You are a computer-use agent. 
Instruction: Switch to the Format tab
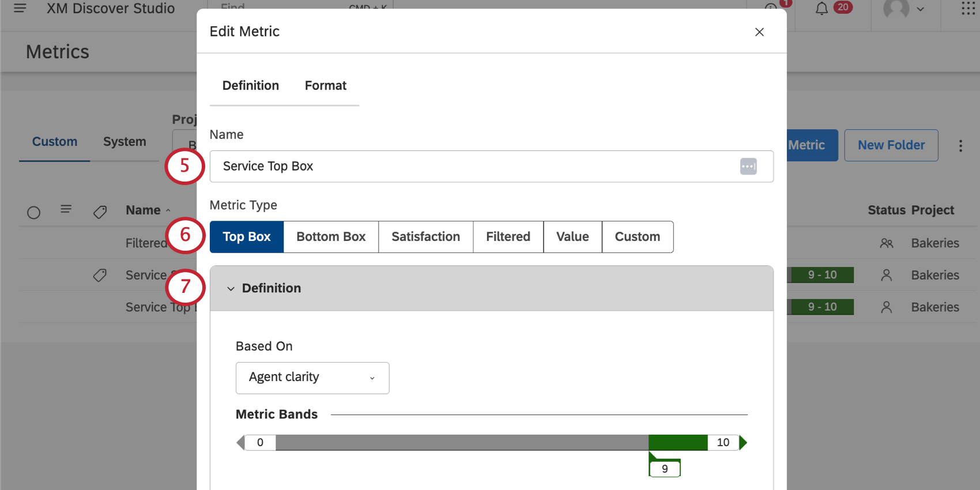click(326, 86)
